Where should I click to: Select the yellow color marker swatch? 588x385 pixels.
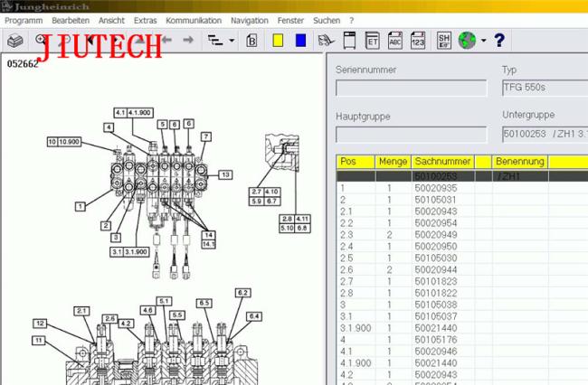(279, 41)
